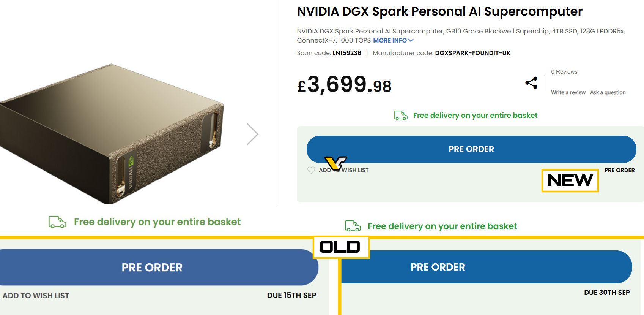This screenshot has width=644, height=315.
Task: Toggle ADD TO WISH LIST near DUE 15TH SEP
Action: point(36,296)
